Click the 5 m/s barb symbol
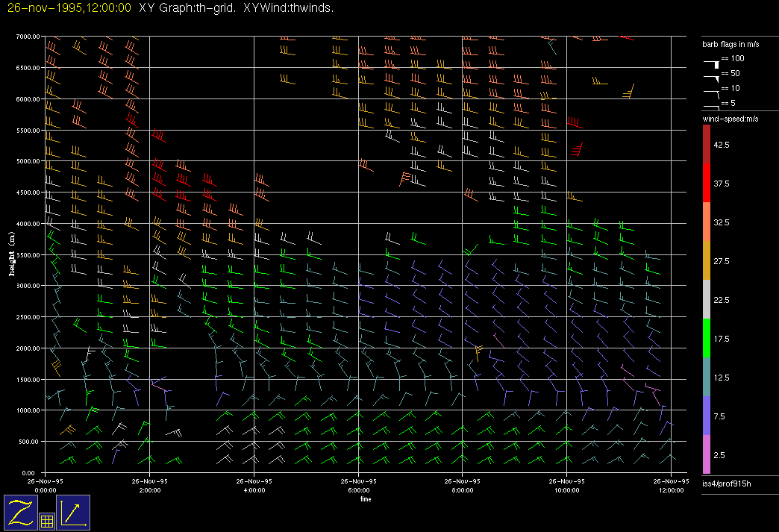 tap(711, 107)
